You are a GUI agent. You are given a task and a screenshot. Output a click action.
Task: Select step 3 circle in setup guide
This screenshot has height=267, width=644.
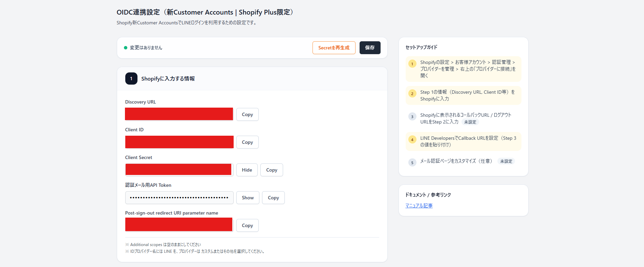(x=412, y=117)
